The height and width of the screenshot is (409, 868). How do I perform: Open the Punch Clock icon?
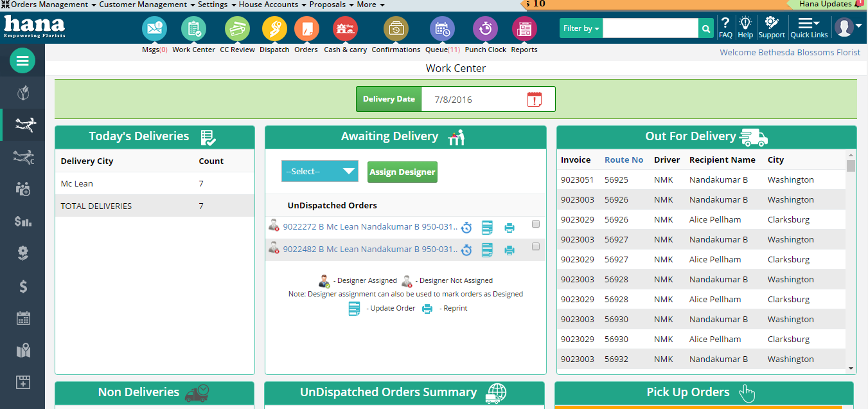point(485,29)
